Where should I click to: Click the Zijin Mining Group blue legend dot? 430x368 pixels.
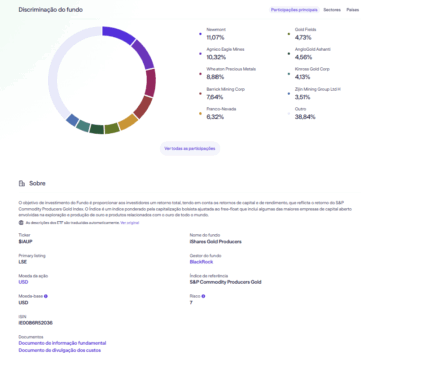pyautogui.click(x=289, y=94)
